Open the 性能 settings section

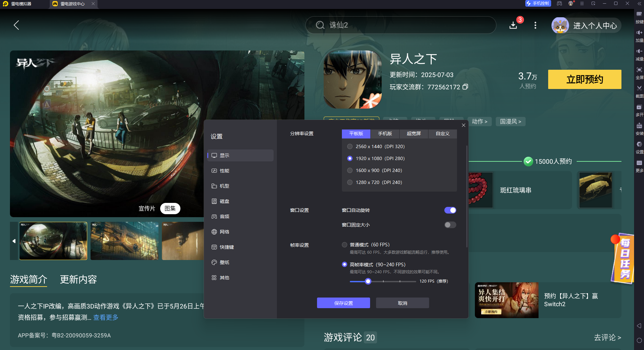(240, 171)
